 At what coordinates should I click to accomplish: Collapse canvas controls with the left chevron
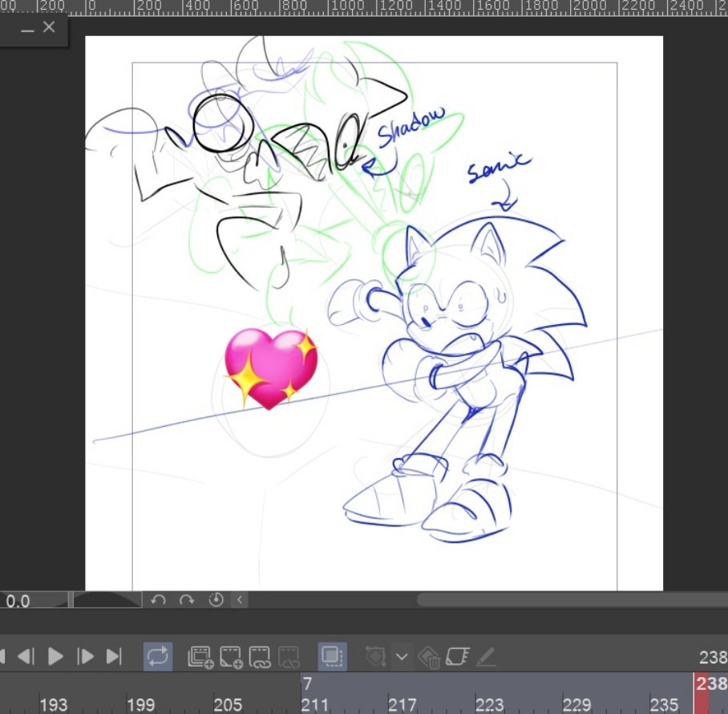coord(240,600)
